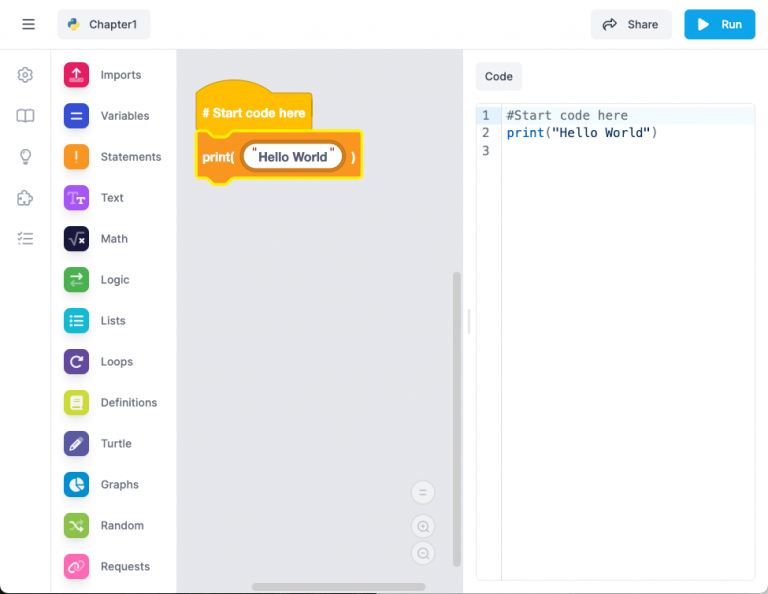Viewport: 768px width, 594px height.
Task: Open the settings gear in left sidebar
Action: 25,75
